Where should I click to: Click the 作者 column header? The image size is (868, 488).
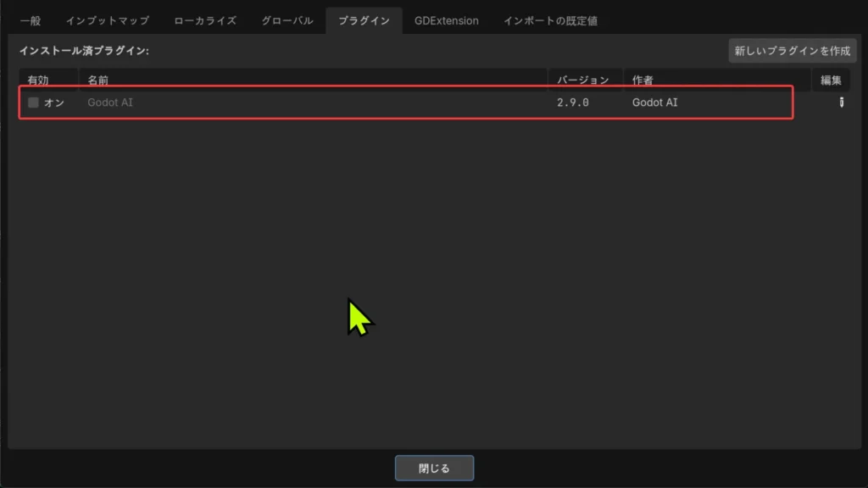coord(717,80)
